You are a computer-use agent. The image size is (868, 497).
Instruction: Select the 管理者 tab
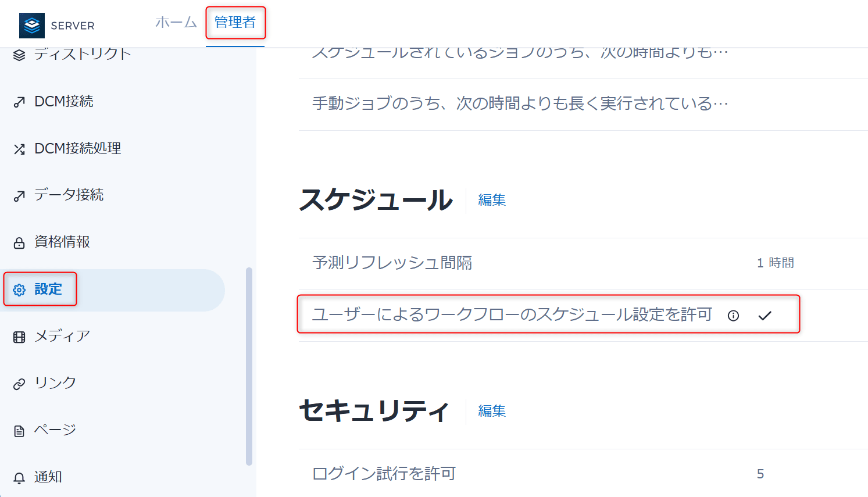[x=235, y=22]
